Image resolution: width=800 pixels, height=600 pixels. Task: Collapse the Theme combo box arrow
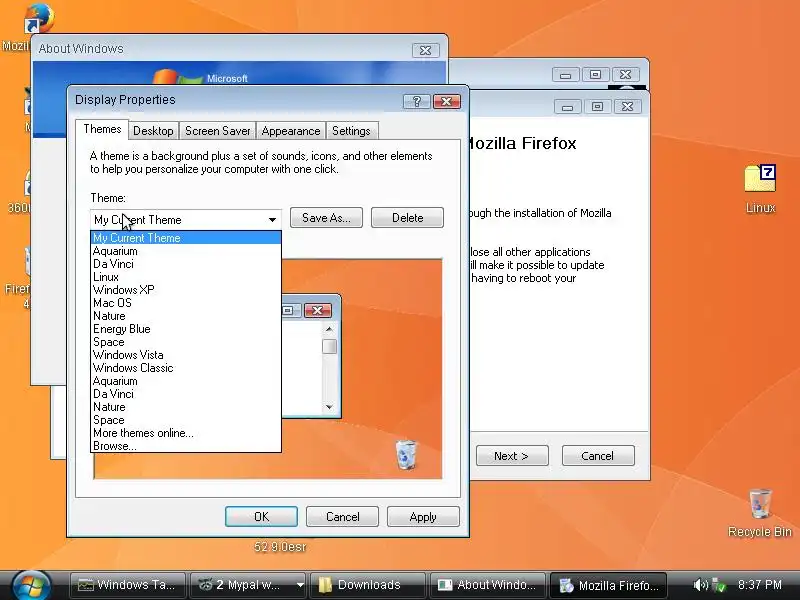[272, 220]
